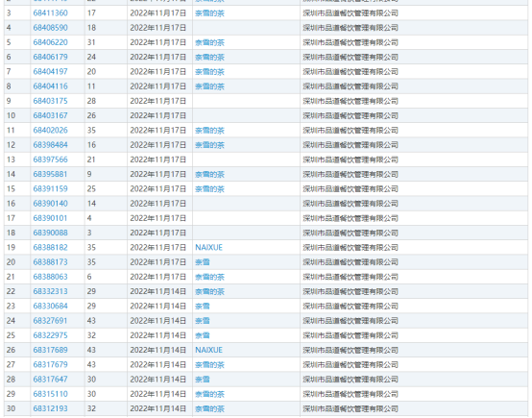Click trademark name in row 20
Viewport: 532px width, 418px height.
203,262
